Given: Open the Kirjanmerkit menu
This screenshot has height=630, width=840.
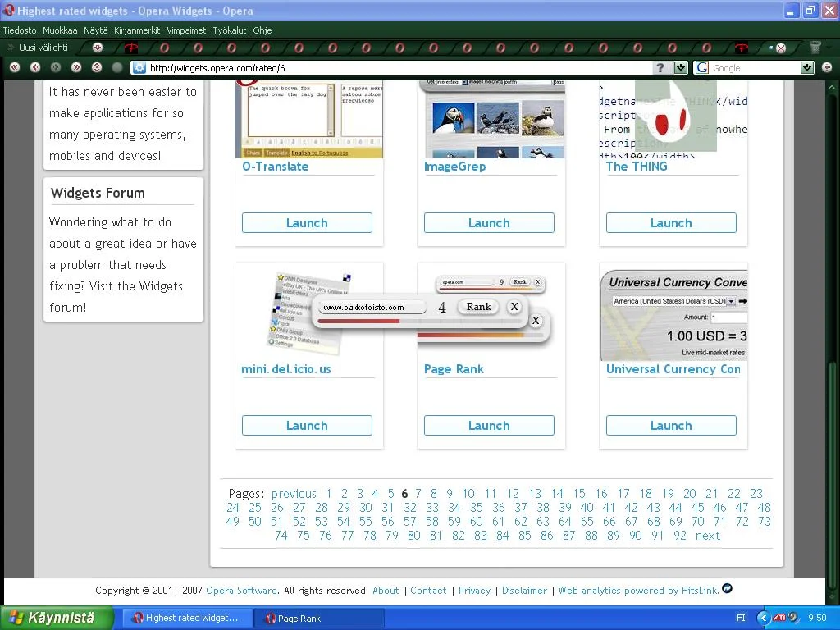Looking at the screenshot, I should [137, 30].
